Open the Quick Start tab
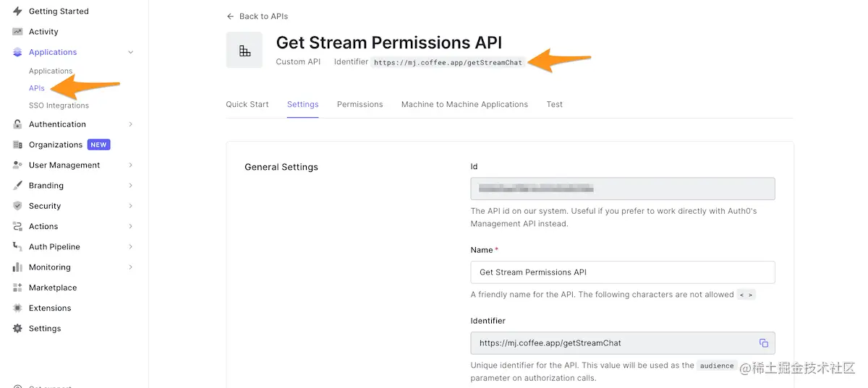This screenshot has width=868, height=388. [247, 104]
